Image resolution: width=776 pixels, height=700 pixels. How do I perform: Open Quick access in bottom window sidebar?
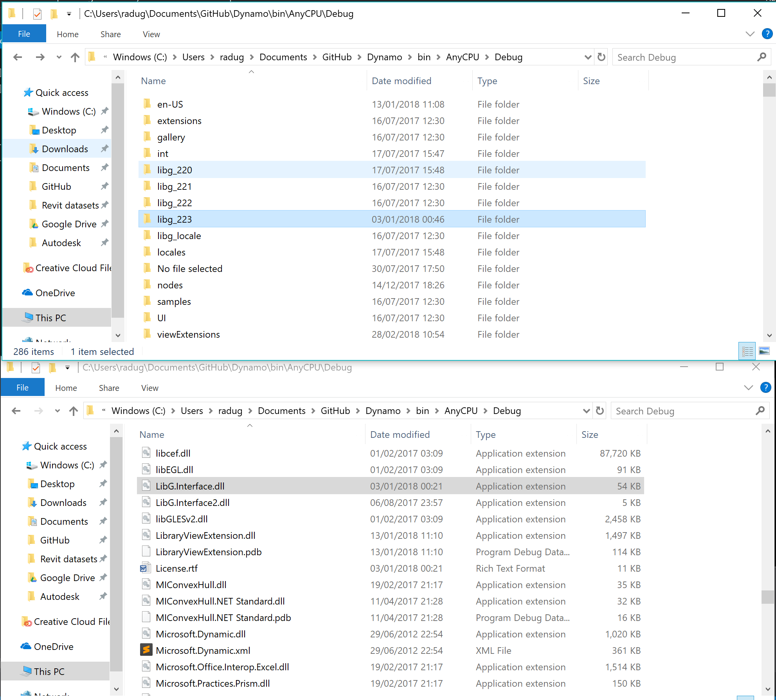pyautogui.click(x=60, y=446)
